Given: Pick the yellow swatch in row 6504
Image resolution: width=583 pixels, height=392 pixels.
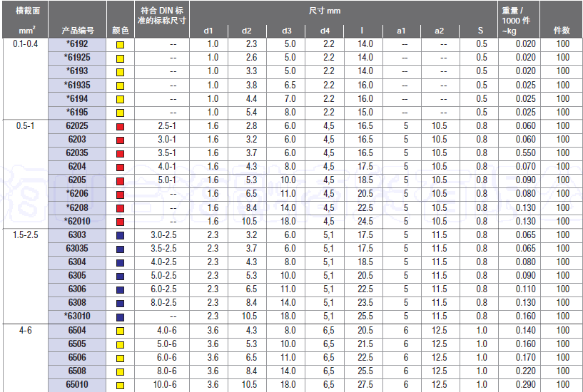Looking at the screenshot, I should point(120,331).
